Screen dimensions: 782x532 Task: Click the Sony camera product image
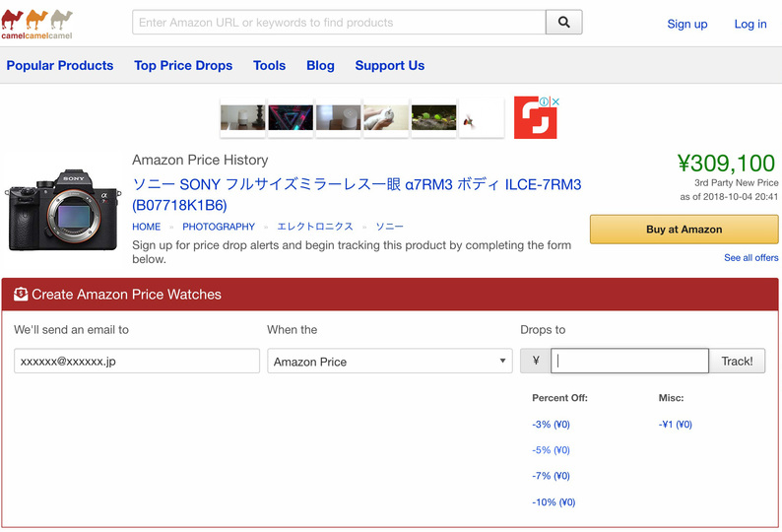tap(63, 210)
